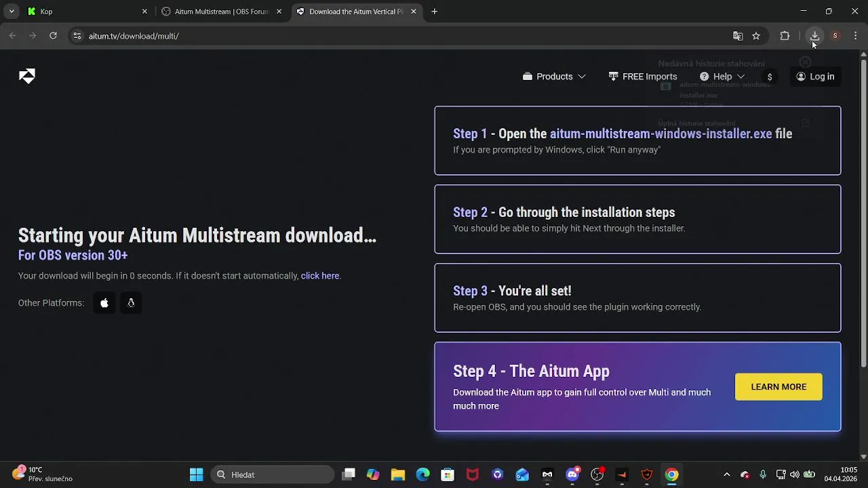Open the Chrome extensions puzzle icon

pos(785,36)
